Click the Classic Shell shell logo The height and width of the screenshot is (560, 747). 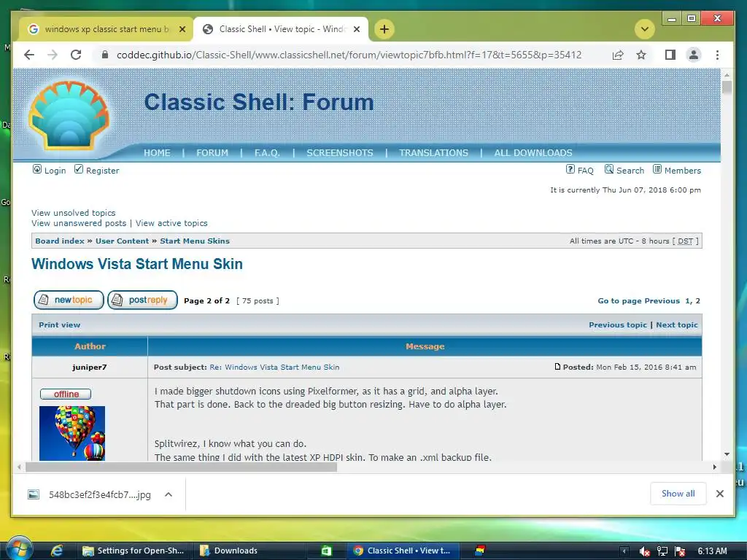pyautogui.click(x=69, y=114)
